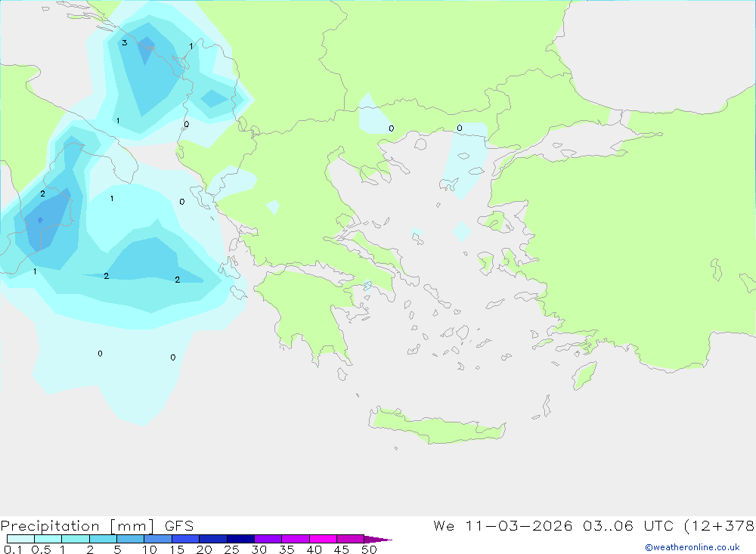Click the '40' legend scale label
Image resolution: width=756 pixels, height=554 pixels.
tap(314, 549)
